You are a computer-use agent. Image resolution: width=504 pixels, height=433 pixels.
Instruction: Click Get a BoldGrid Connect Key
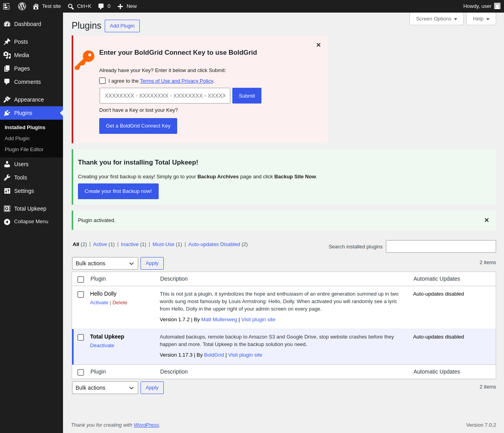138,126
